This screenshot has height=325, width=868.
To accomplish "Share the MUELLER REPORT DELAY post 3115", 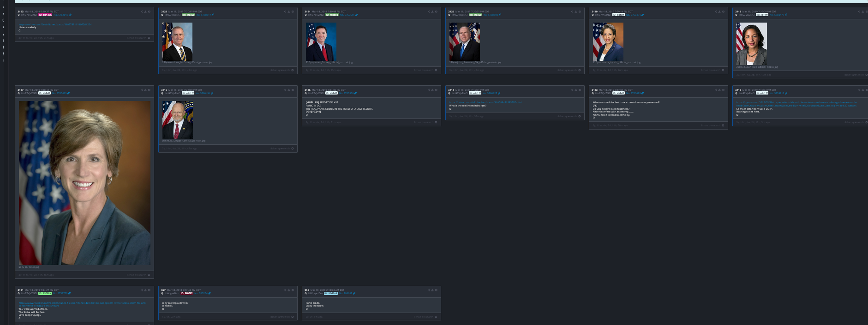I will point(429,90).
